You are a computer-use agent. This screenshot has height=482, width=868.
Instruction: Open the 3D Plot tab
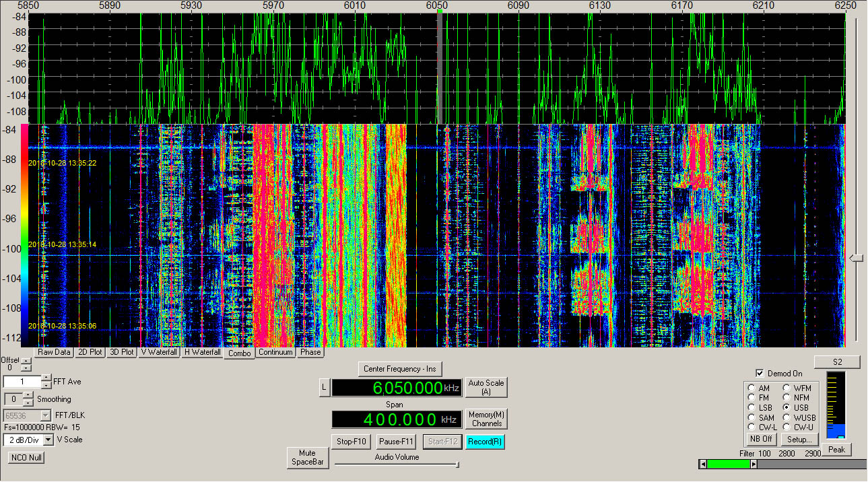click(x=121, y=352)
